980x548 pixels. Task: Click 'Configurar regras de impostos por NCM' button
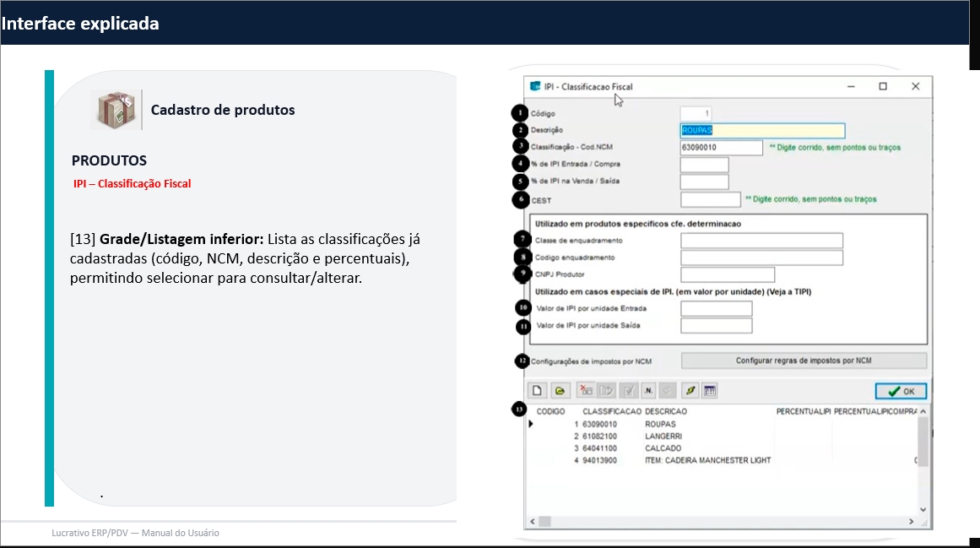[804, 361]
